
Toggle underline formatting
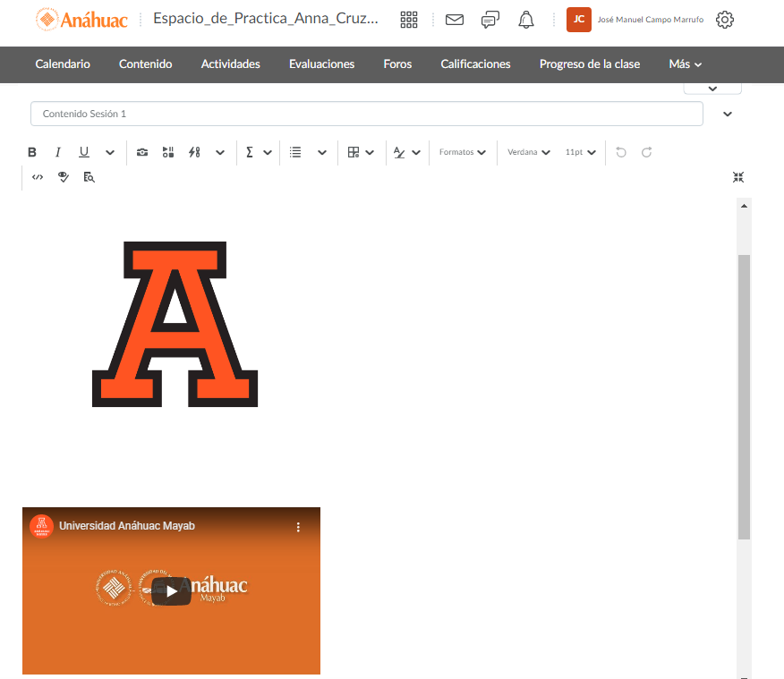pos(84,152)
